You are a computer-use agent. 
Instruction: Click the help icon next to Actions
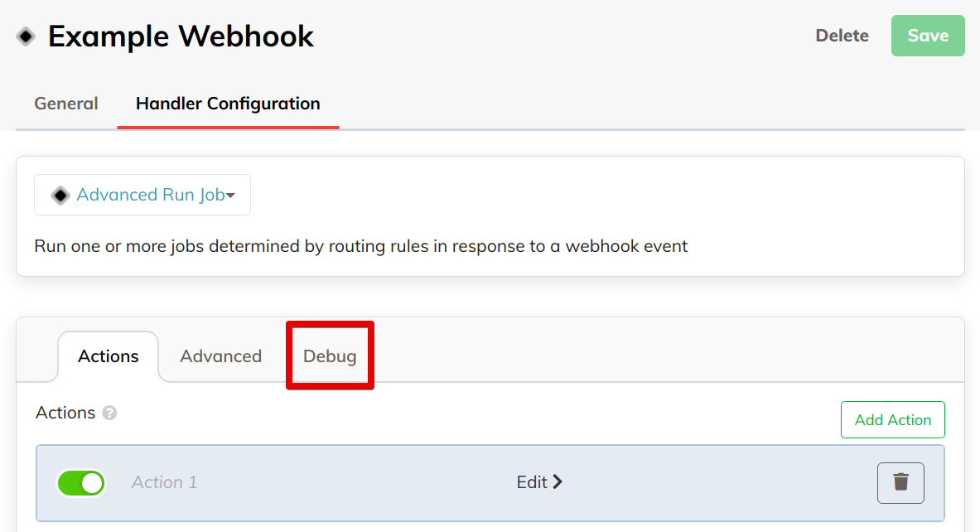coord(109,414)
